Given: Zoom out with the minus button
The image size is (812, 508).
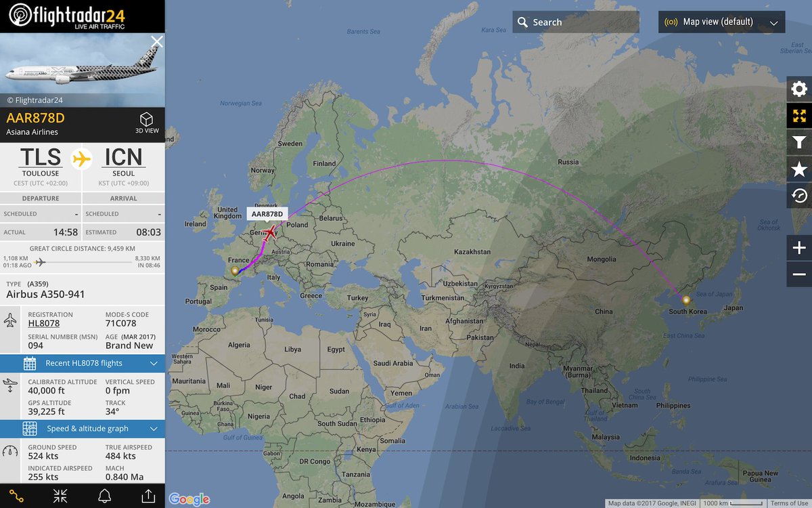Looking at the screenshot, I should [799, 274].
